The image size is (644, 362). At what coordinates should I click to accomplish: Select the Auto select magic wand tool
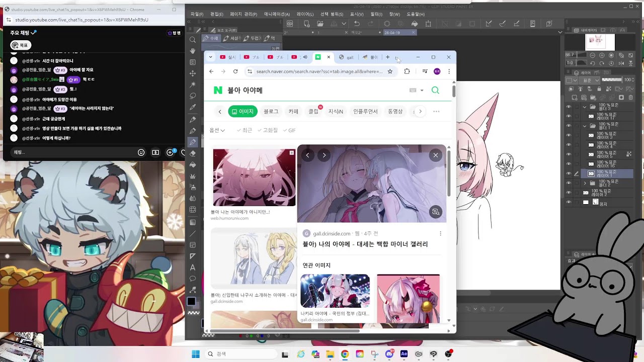[x=193, y=84]
